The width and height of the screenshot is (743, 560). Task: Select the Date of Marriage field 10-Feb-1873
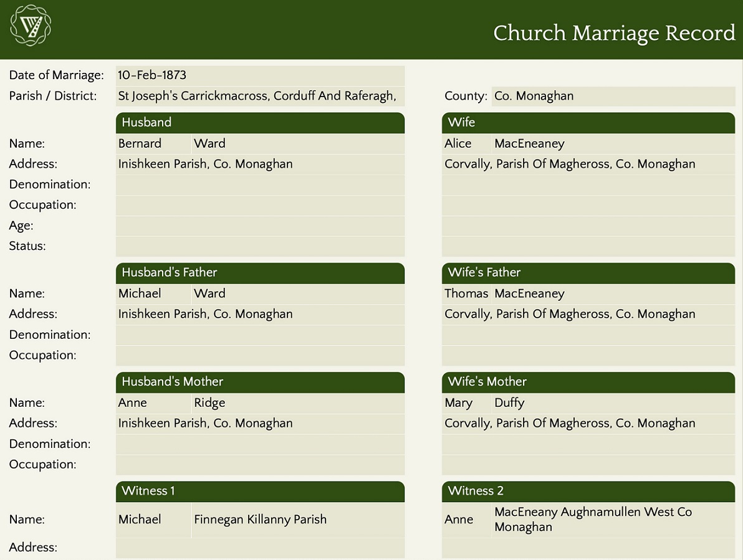[260, 75]
